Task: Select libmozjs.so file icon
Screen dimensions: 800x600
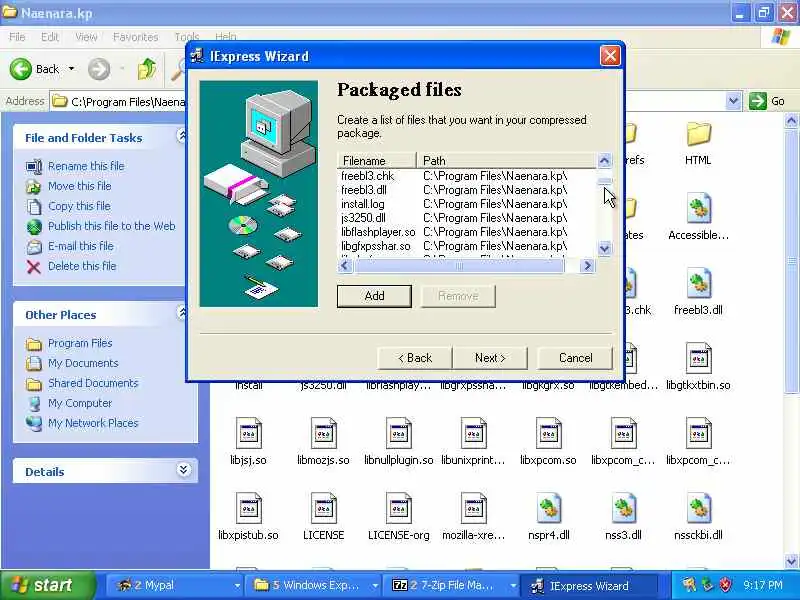Action: [323, 433]
